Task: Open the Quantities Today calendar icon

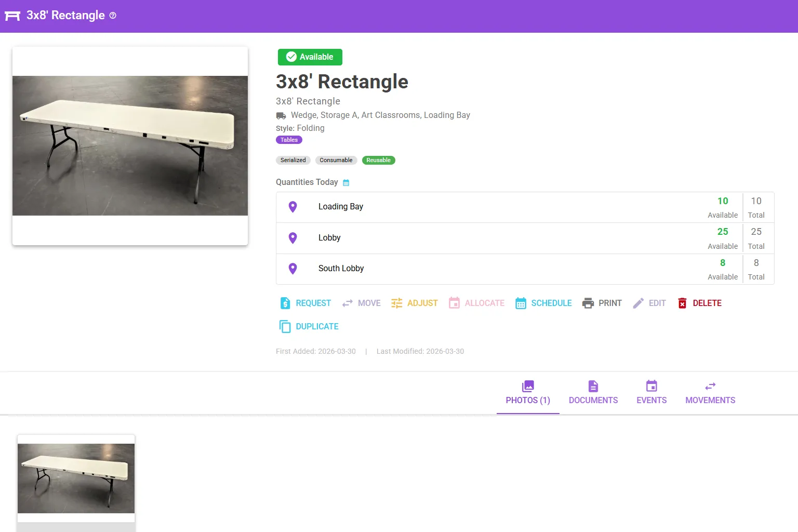Action: (x=346, y=183)
